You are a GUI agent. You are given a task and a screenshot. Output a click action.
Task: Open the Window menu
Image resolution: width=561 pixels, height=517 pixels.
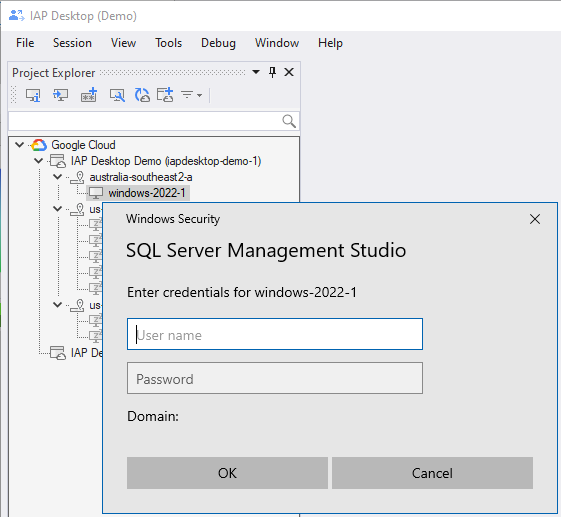tap(277, 43)
